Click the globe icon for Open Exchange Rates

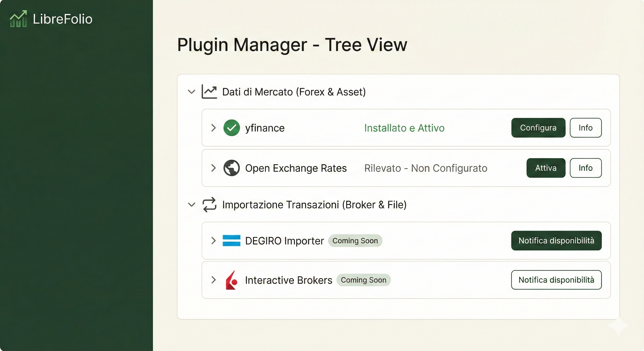tap(231, 168)
